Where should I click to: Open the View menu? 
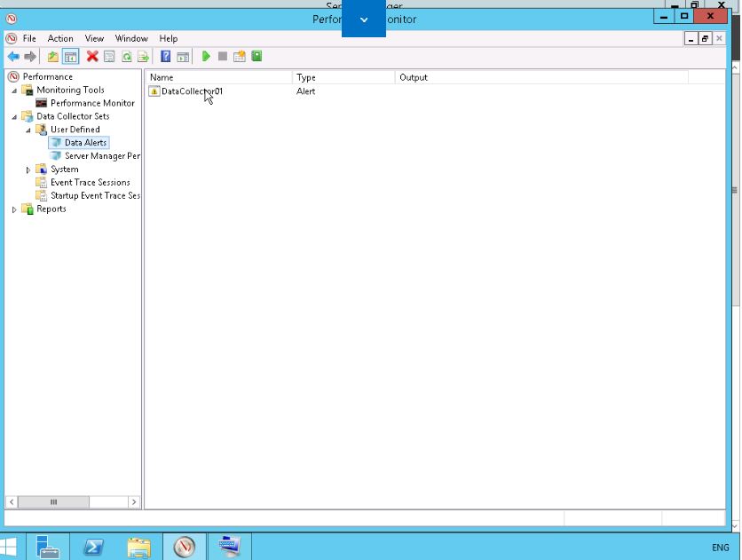[x=94, y=39]
